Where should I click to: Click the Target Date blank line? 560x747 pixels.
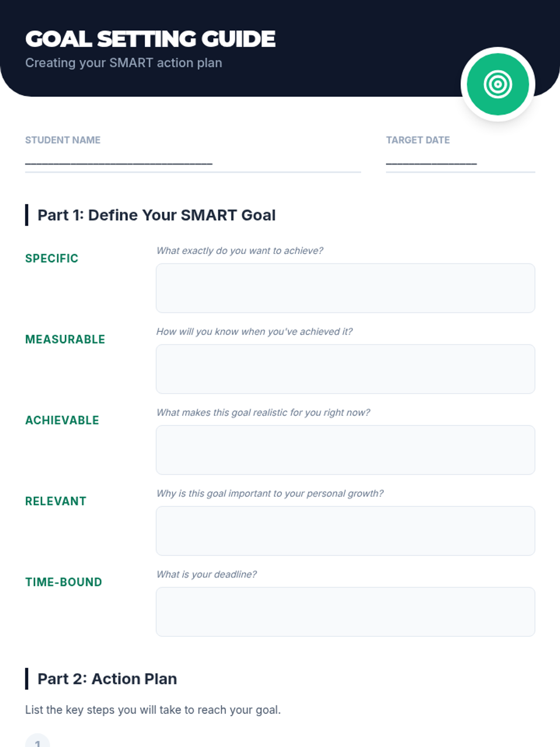[x=431, y=162]
